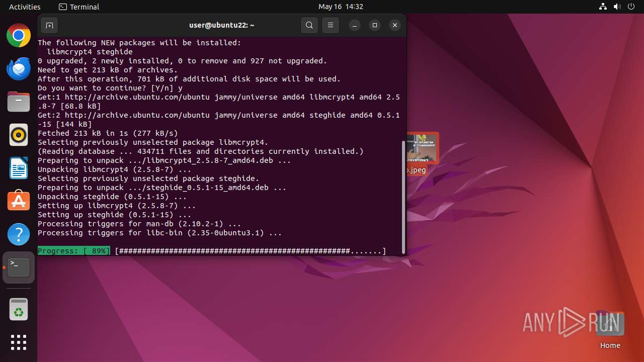Click 'Setting up libmcrypt4 (2.5.8-7)' line
The image size is (644, 362).
click(x=117, y=206)
